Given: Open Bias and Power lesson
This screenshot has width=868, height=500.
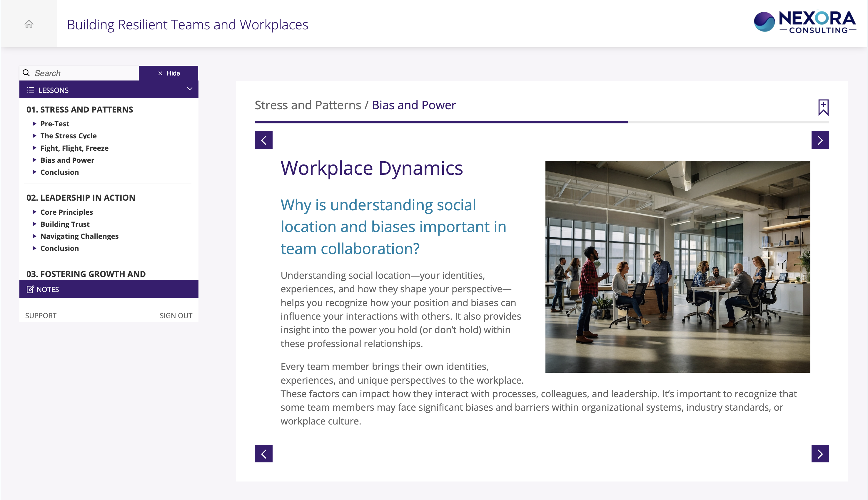Looking at the screenshot, I should coord(67,160).
